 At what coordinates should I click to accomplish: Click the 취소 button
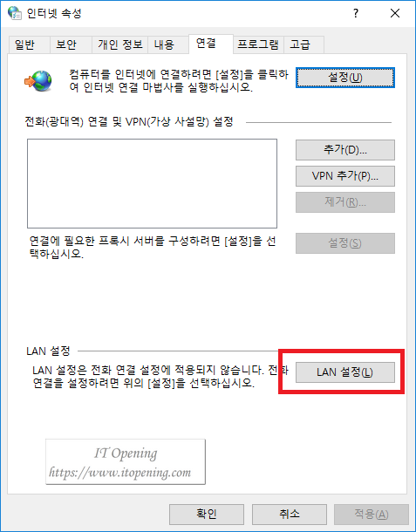[289, 514]
